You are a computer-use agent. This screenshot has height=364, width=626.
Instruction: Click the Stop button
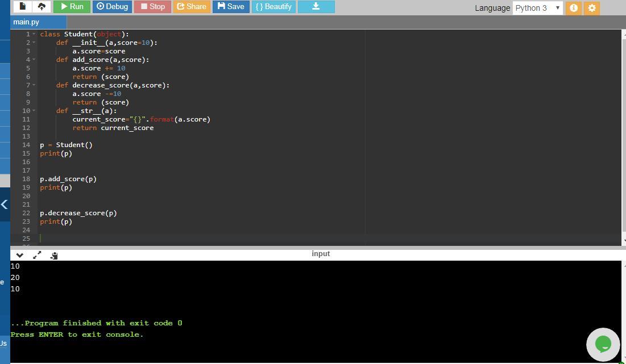tap(152, 6)
